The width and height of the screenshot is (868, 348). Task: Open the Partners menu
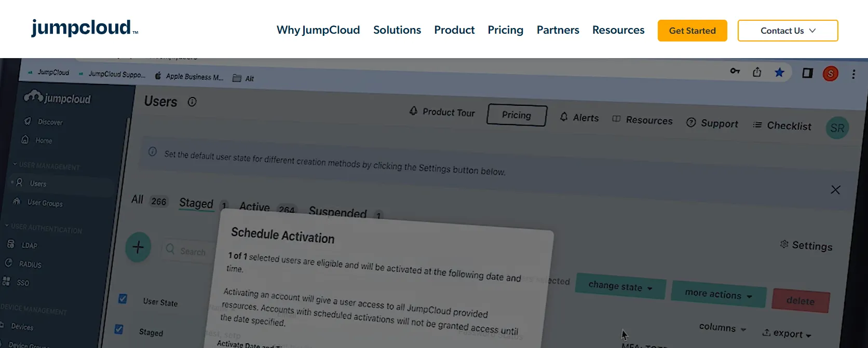pos(558,30)
